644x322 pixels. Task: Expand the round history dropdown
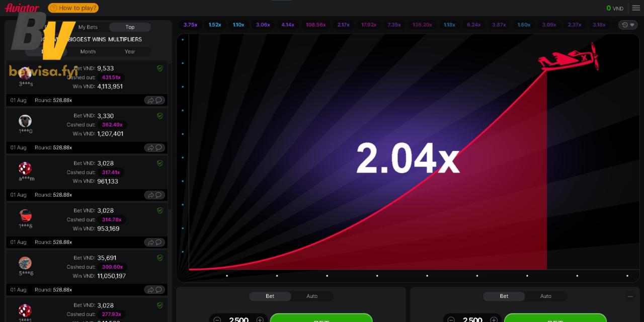click(628, 25)
